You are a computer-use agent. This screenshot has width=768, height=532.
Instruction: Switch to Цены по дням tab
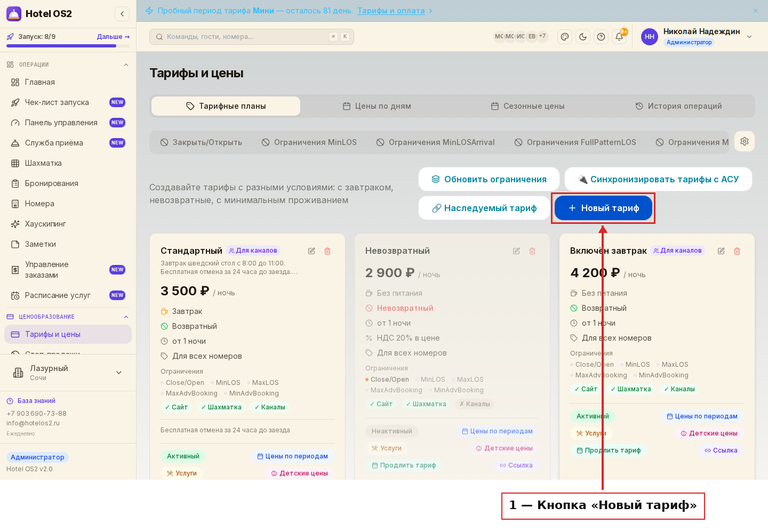pos(377,106)
